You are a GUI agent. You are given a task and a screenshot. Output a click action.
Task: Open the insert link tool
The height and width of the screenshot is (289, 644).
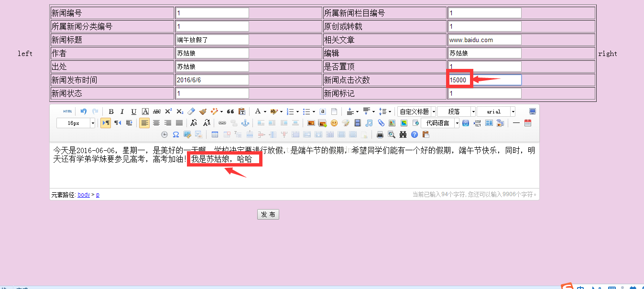pyautogui.click(x=222, y=123)
